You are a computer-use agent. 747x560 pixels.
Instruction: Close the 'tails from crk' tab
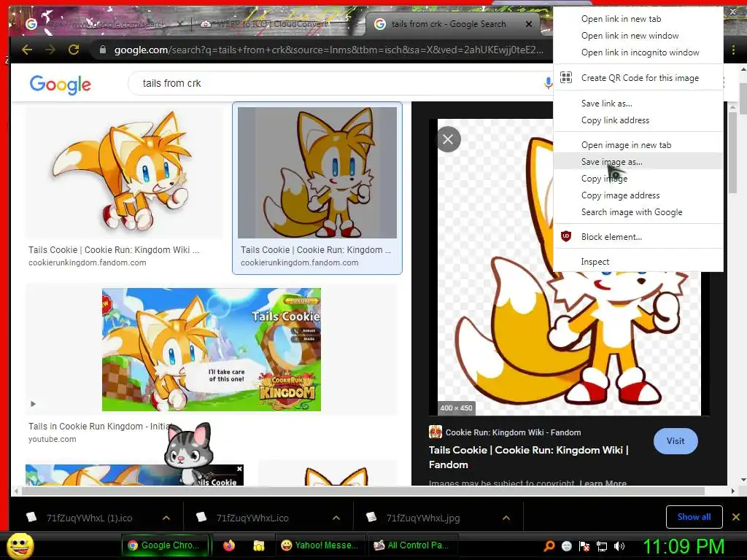[529, 24]
